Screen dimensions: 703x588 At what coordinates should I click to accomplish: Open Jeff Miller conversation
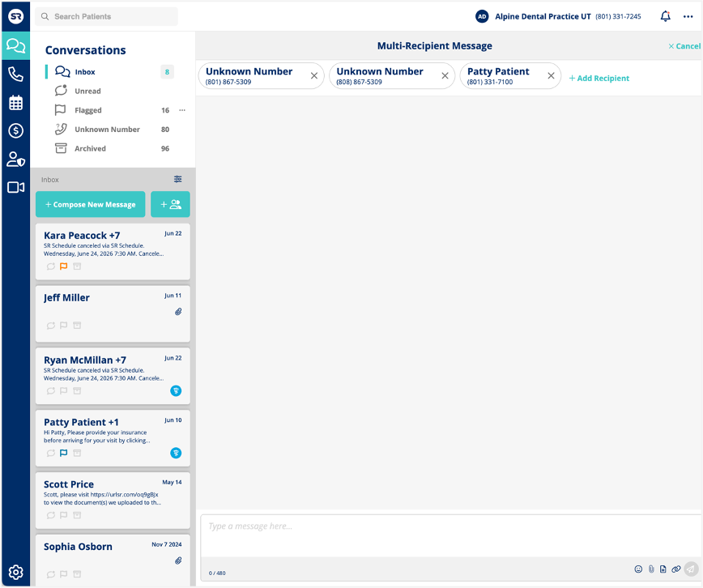point(113,314)
